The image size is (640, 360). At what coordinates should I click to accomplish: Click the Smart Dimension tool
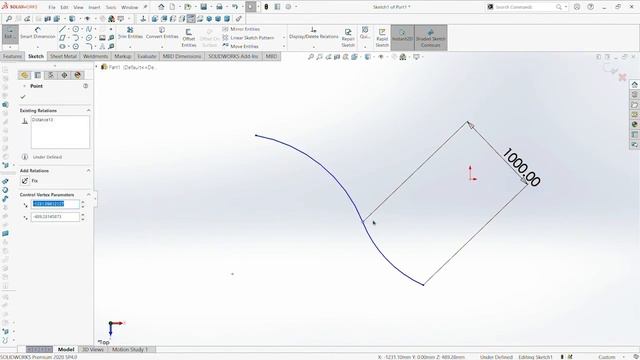38,33
